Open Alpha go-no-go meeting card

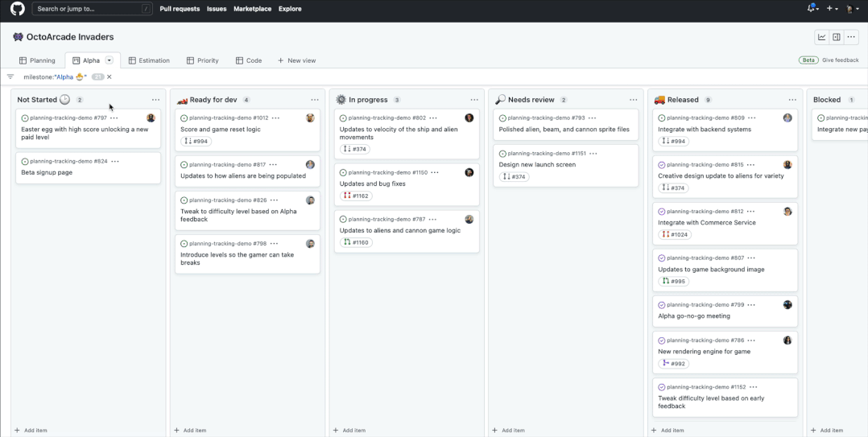pos(694,316)
